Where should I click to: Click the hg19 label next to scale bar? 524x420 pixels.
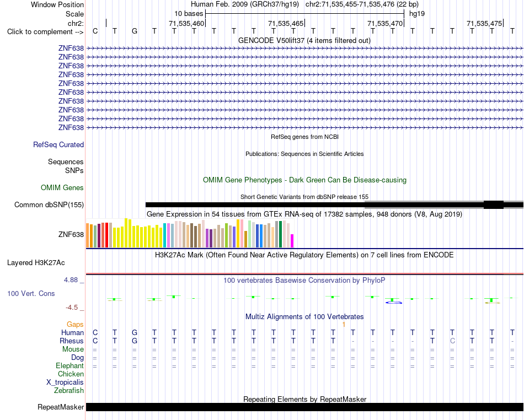(417, 14)
